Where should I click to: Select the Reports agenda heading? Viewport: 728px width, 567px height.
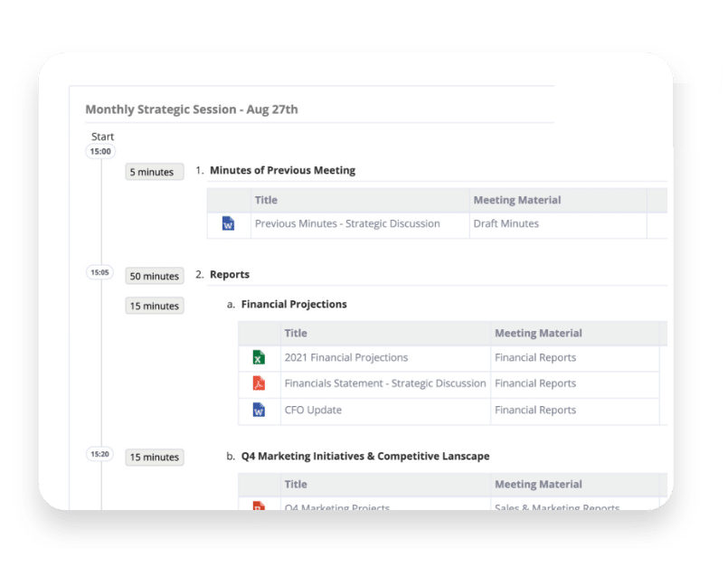pos(230,274)
